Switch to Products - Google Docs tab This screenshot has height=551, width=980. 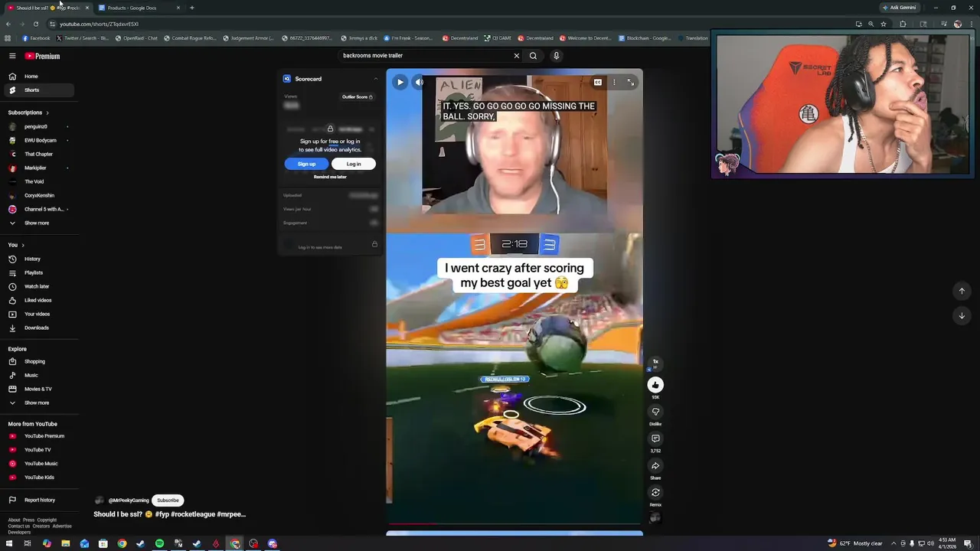(138, 8)
